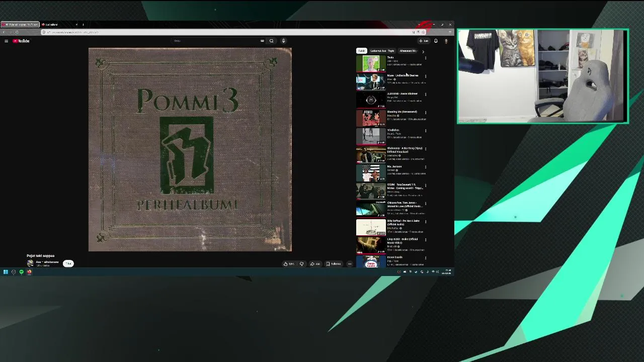644x362 pixels.
Task: Open options menu for Billy Raffoul video
Action: pyautogui.click(x=426, y=221)
